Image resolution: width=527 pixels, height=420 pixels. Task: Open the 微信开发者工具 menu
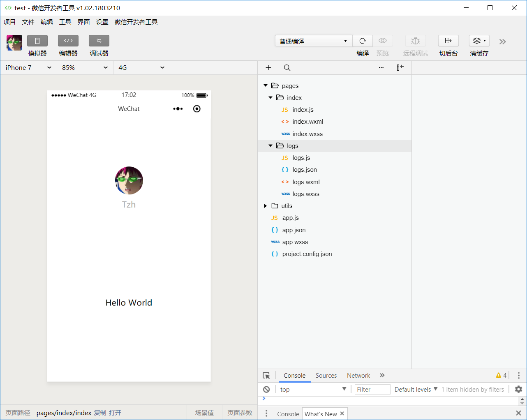[136, 22]
